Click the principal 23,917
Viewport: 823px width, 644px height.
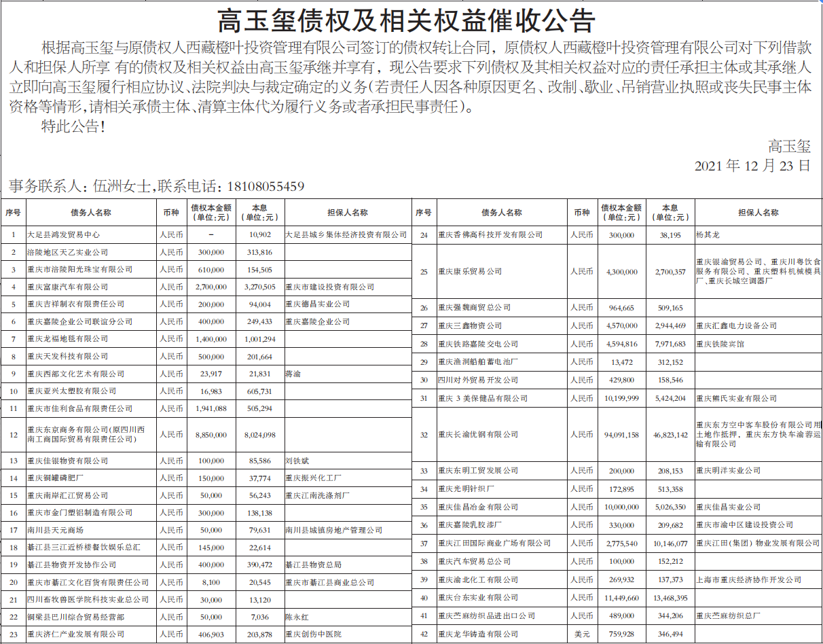pyautogui.click(x=211, y=374)
